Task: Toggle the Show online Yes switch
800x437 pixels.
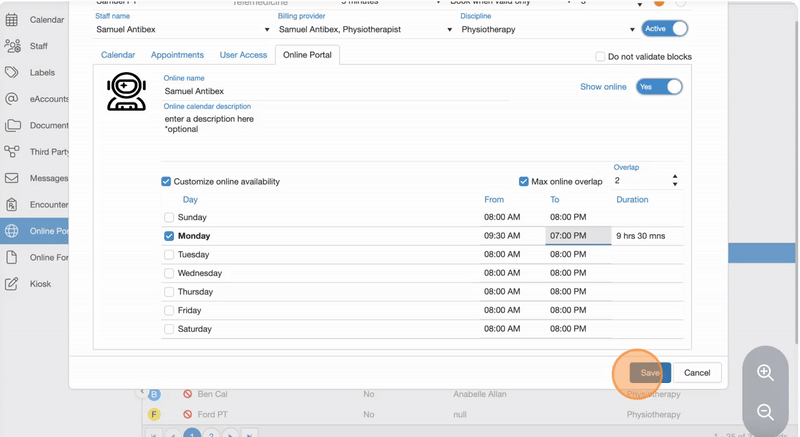Action: point(659,87)
